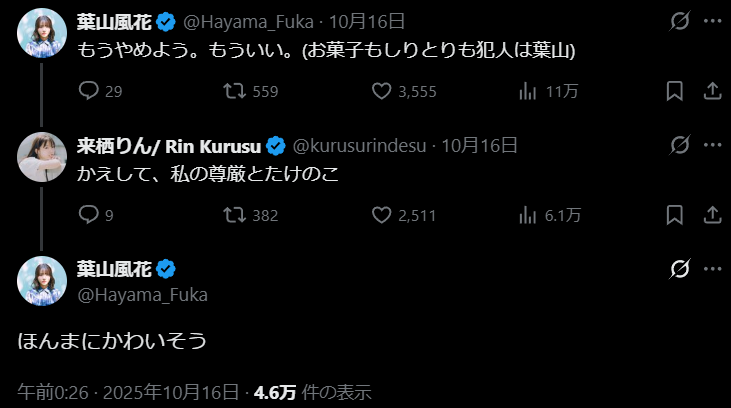Share 葉山風花's first tweet
The image size is (731, 408).
[713, 91]
